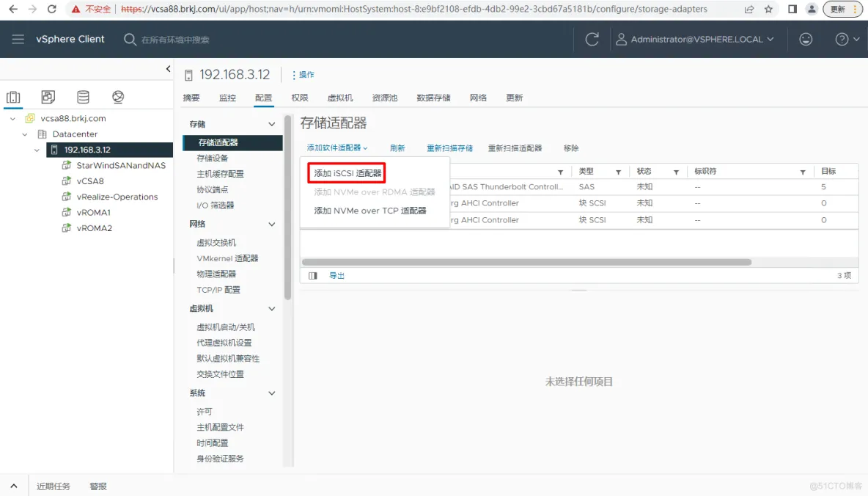Image resolution: width=868 pixels, height=496 pixels.
Task: Open the smiley feedback icon
Action: [x=806, y=40]
